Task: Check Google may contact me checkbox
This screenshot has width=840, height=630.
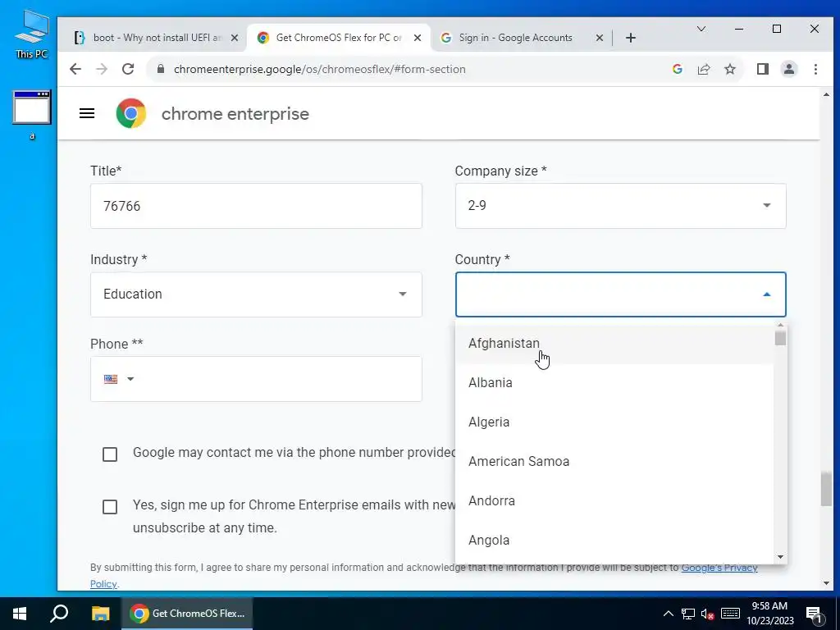Action: click(110, 454)
